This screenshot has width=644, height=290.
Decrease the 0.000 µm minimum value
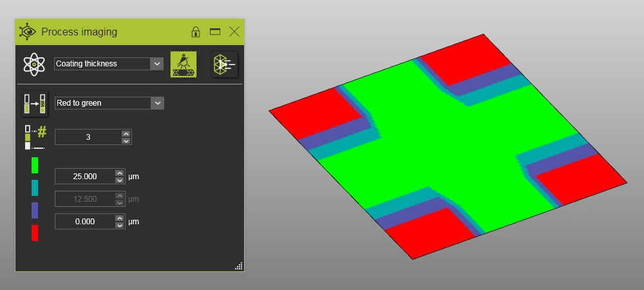[119, 225]
